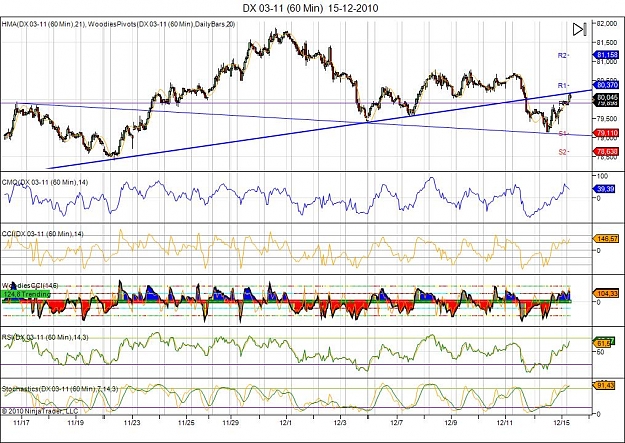The height and width of the screenshot is (443, 625).
Task: Click the 12/1 date label
Action: pos(287,422)
